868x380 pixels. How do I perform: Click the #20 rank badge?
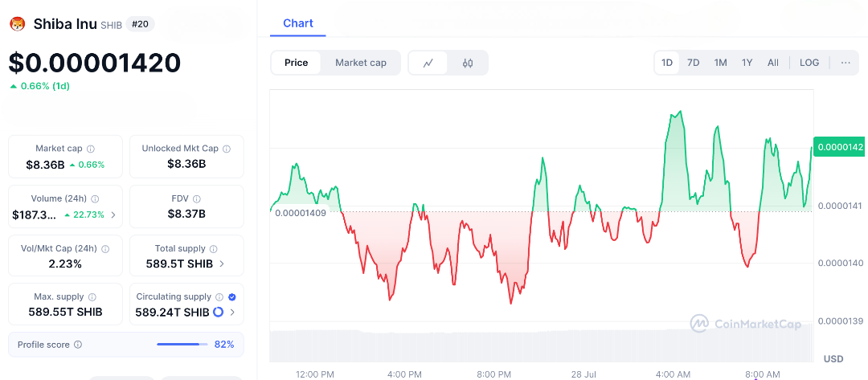[x=140, y=24]
